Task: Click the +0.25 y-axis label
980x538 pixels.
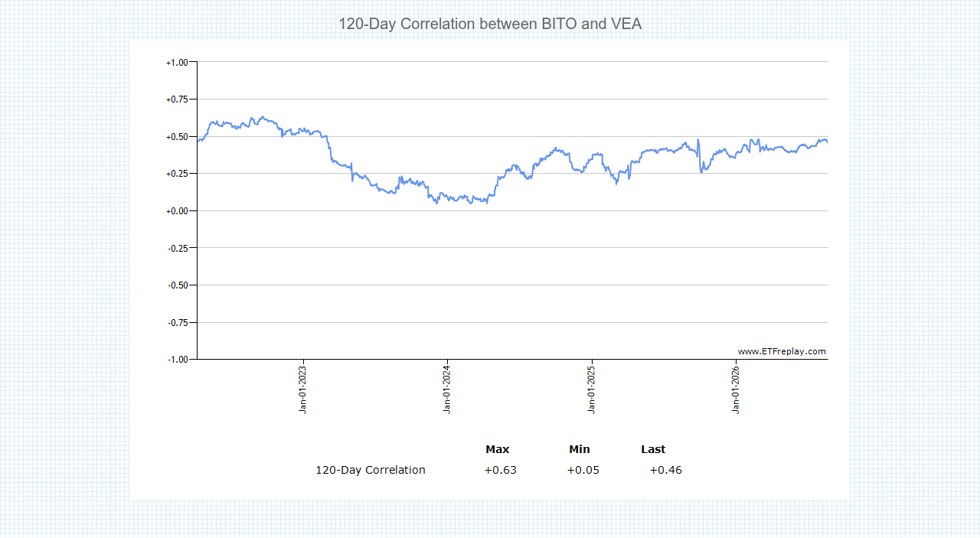Action: [177, 174]
